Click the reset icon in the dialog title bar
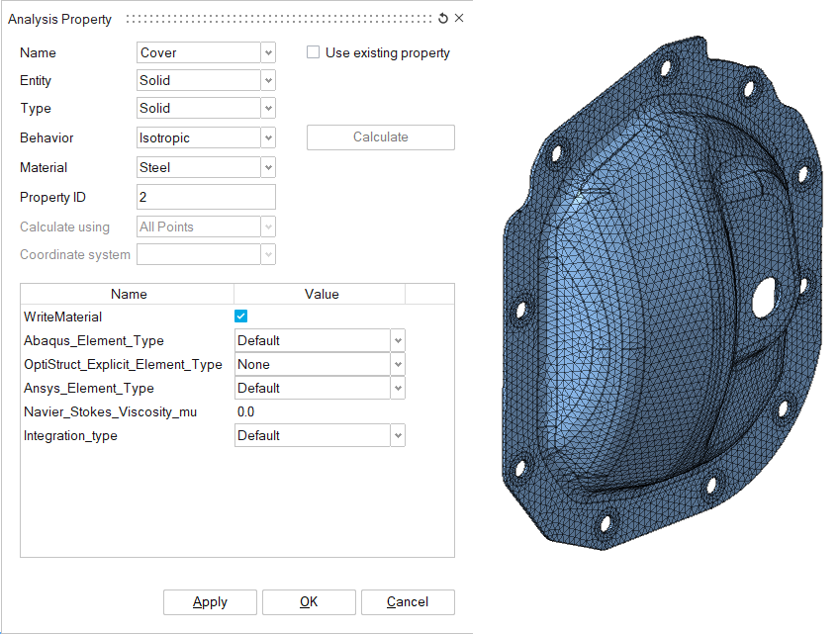The width and height of the screenshot is (840, 634). [x=443, y=19]
